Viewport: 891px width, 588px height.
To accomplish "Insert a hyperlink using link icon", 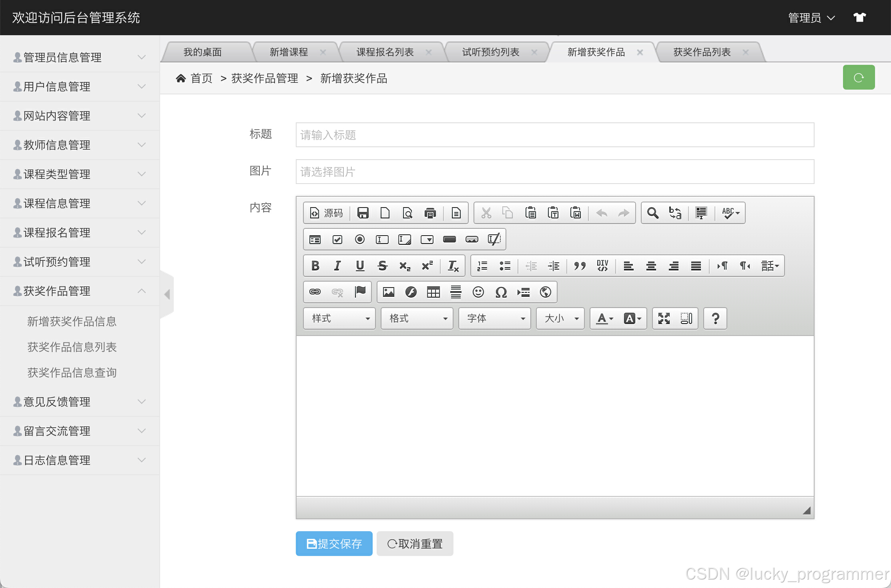I will 315,292.
